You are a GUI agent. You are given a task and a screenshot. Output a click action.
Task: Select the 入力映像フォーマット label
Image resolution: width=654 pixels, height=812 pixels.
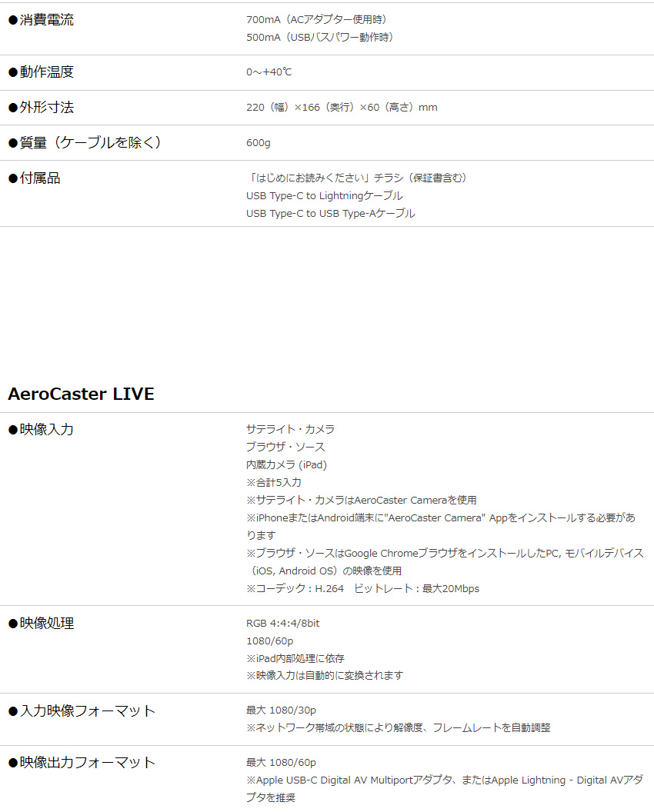tap(82, 711)
